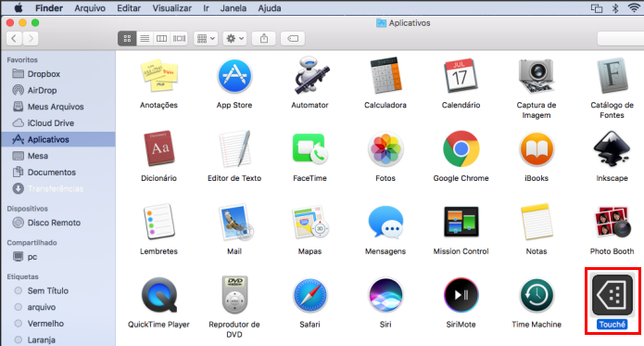This screenshot has width=644, height=346.
Task: Click the Bluetooth menu bar icon
Action: click(x=615, y=7)
